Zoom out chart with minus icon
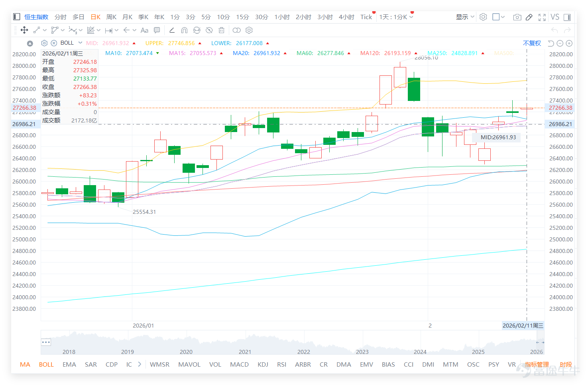 [x=560, y=43]
